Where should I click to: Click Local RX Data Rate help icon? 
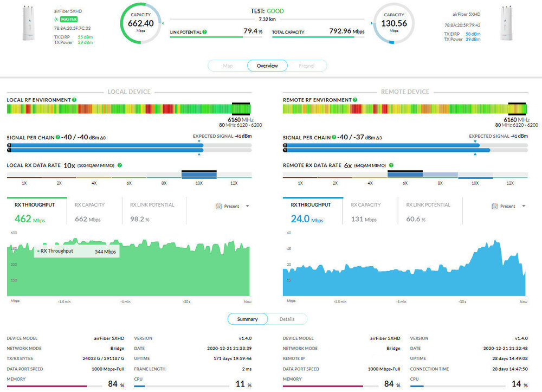(119, 165)
